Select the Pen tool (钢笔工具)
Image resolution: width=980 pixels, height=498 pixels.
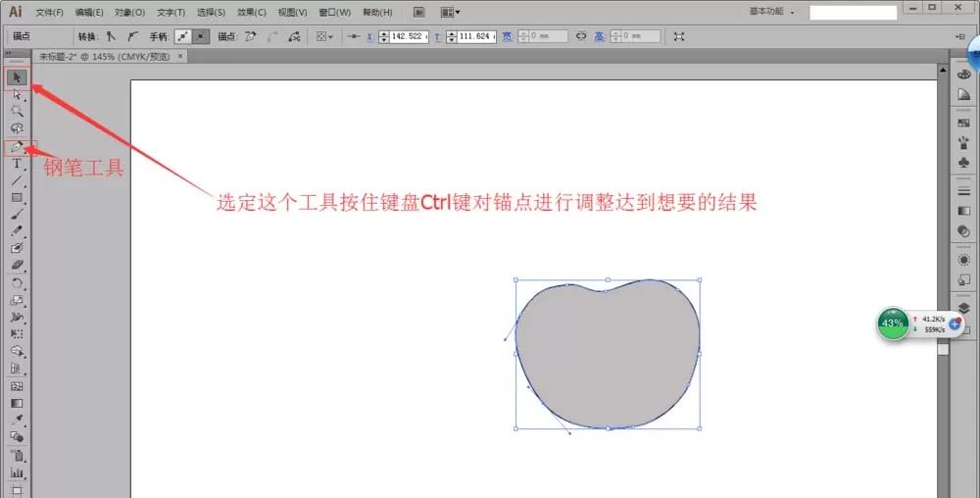(x=17, y=147)
